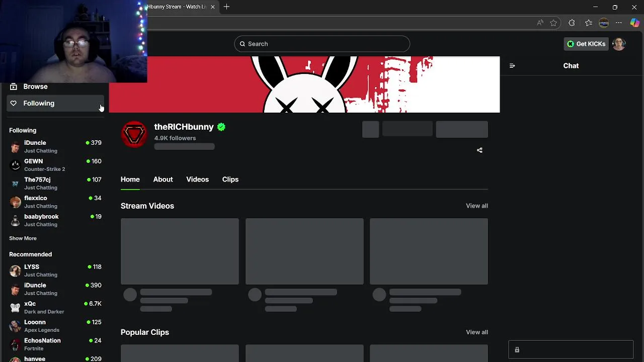Click View all beside Popular Clips
The width and height of the screenshot is (644, 362).
pos(477,332)
